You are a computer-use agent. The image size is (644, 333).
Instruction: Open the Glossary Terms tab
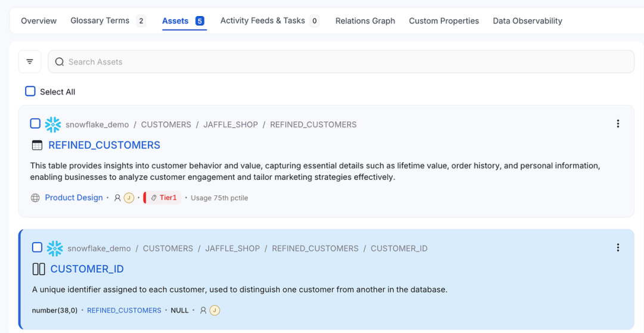point(100,20)
